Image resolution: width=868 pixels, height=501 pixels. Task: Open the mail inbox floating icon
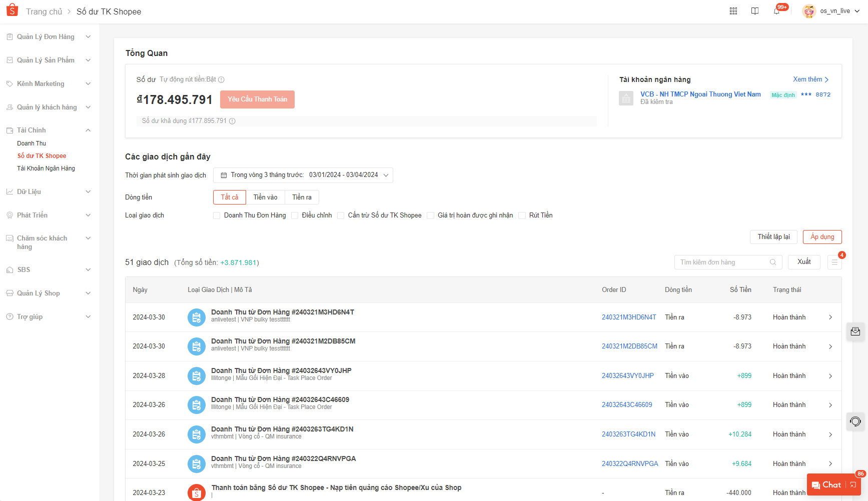coord(855,331)
